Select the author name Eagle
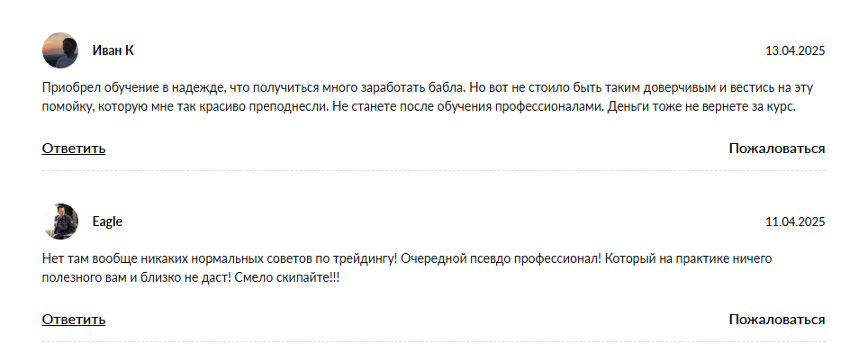This screenshot has height=344, width=868. coord(107,222)
